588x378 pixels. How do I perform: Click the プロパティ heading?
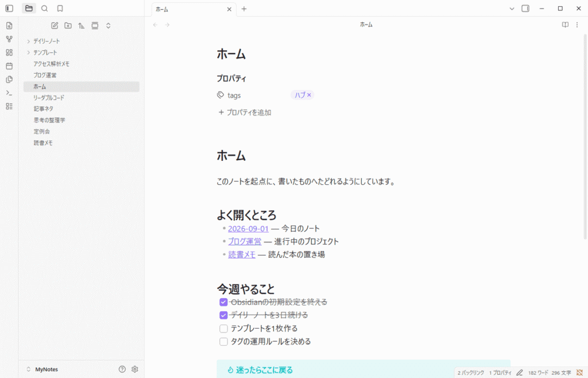pos(231,78)
